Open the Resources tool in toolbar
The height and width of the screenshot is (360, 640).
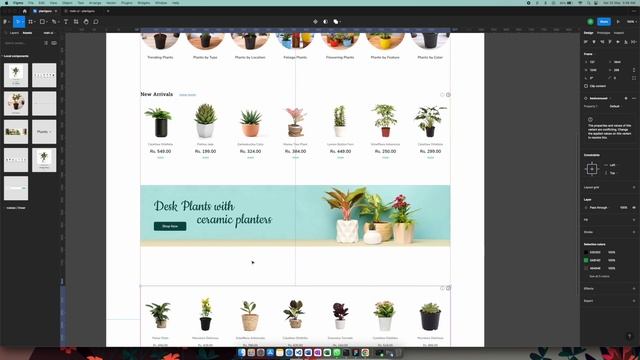(76, 22)
